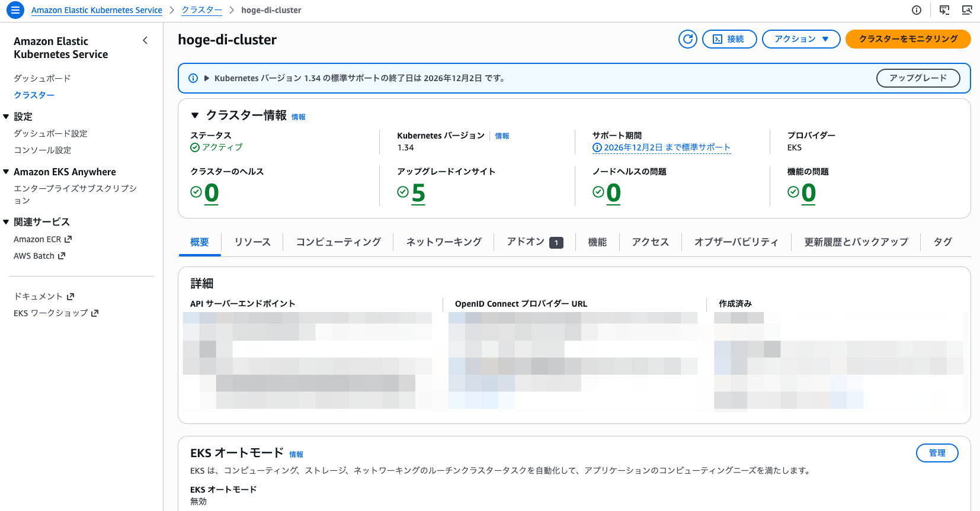Click 情報 link next to Kubernetes バージョン
Viewport: 980px width, 511px height.
502,136
